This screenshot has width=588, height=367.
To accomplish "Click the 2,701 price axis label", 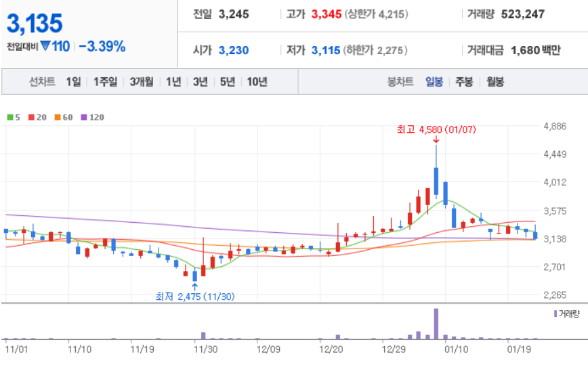I will point(555,267).
